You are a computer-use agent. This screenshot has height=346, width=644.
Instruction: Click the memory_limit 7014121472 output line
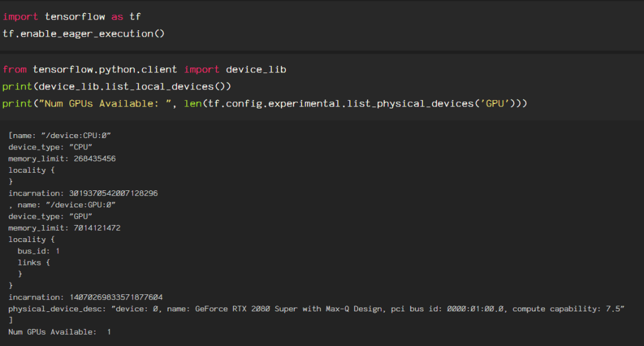[64, 228]
